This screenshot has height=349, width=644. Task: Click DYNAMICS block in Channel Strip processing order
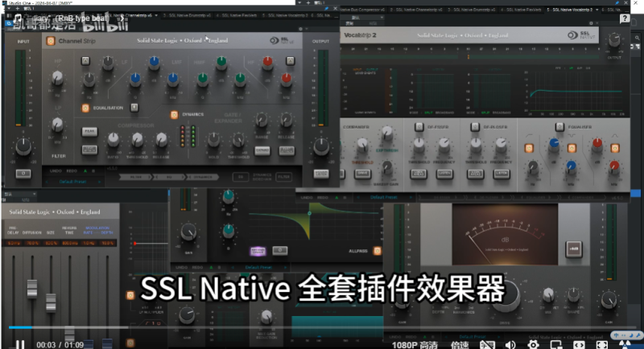(x=202, y=177)
